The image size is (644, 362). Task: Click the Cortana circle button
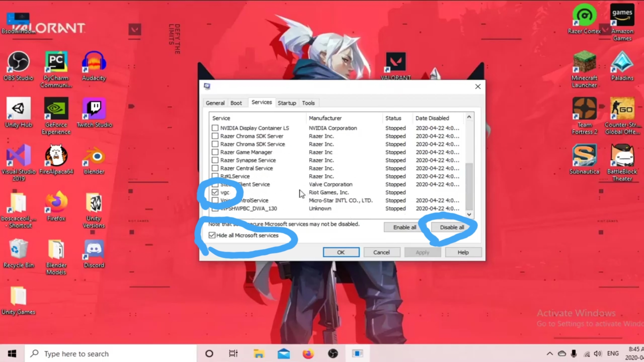point(209,354)
